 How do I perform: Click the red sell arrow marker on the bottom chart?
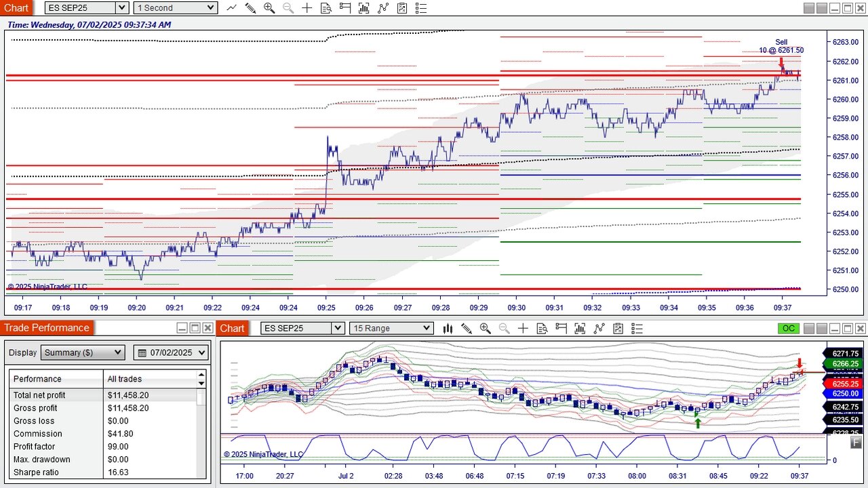(x=800, y=363)
